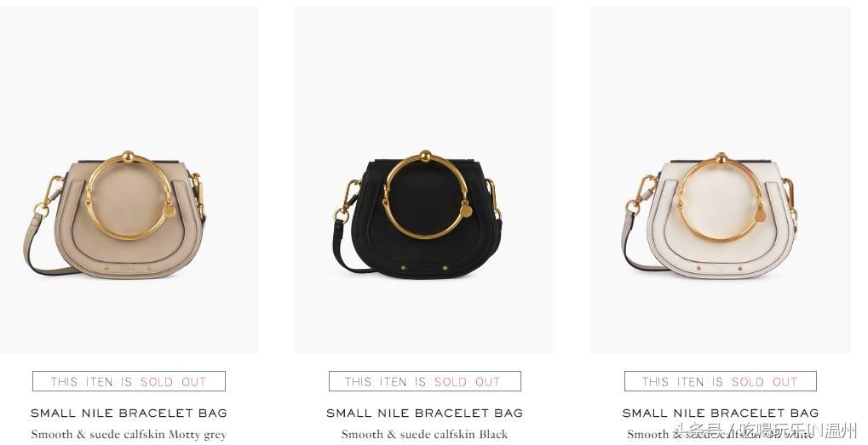Select 'Smooth & suede calfskin Black' description

(424, 435)
